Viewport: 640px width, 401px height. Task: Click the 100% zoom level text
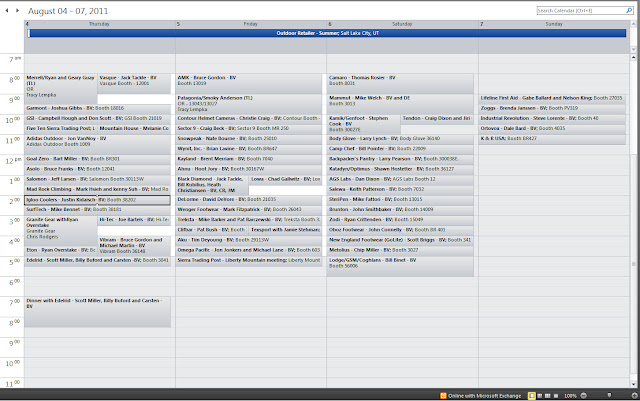coord(570,396)
